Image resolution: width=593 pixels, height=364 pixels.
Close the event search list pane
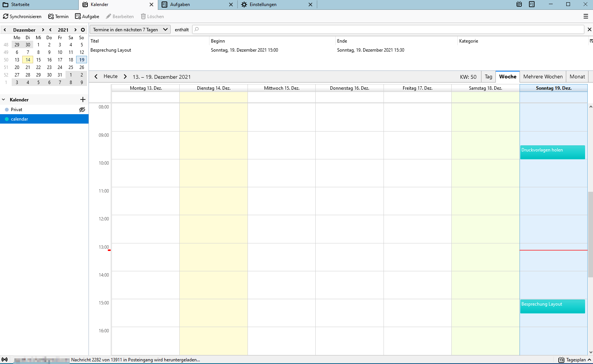coord(590,29)
